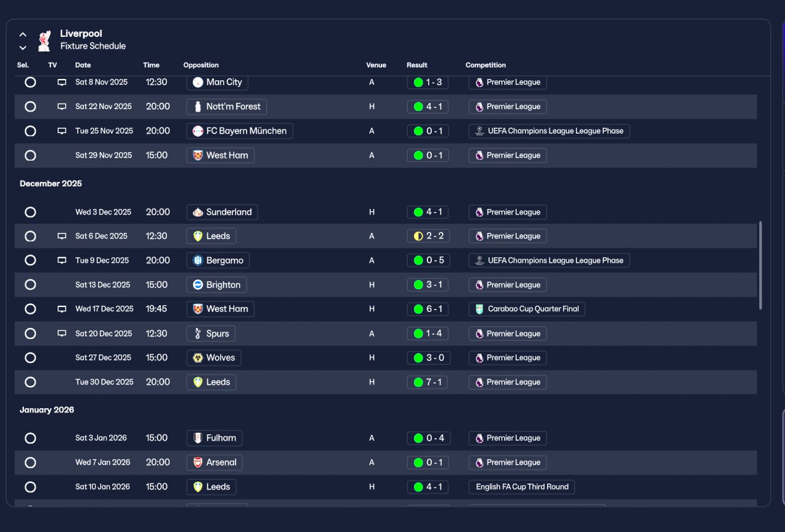
Task: Select the Bergamo fixture radio button
Action: coord(30,260)
